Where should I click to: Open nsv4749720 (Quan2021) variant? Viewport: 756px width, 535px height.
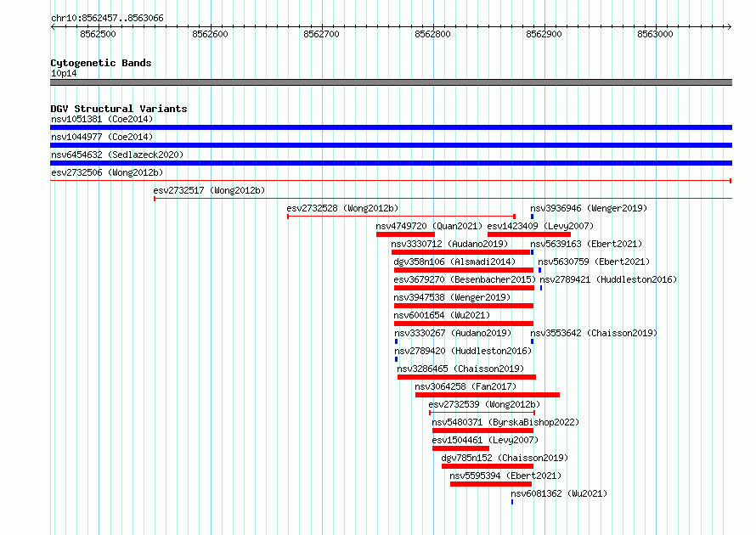point(429,226)
